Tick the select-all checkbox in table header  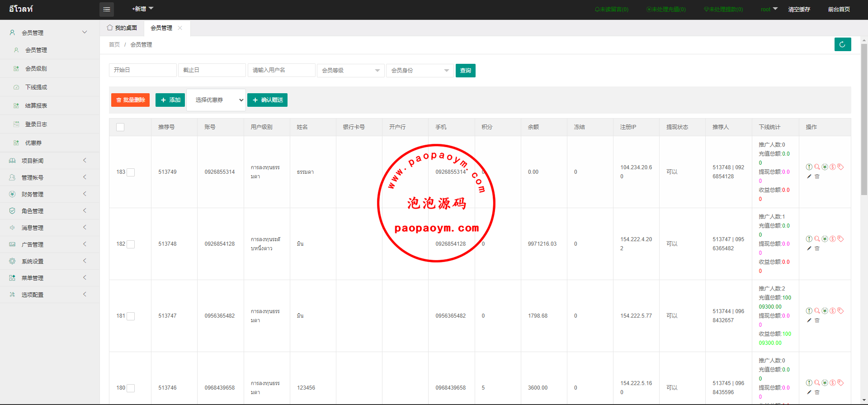pos(120,127)
